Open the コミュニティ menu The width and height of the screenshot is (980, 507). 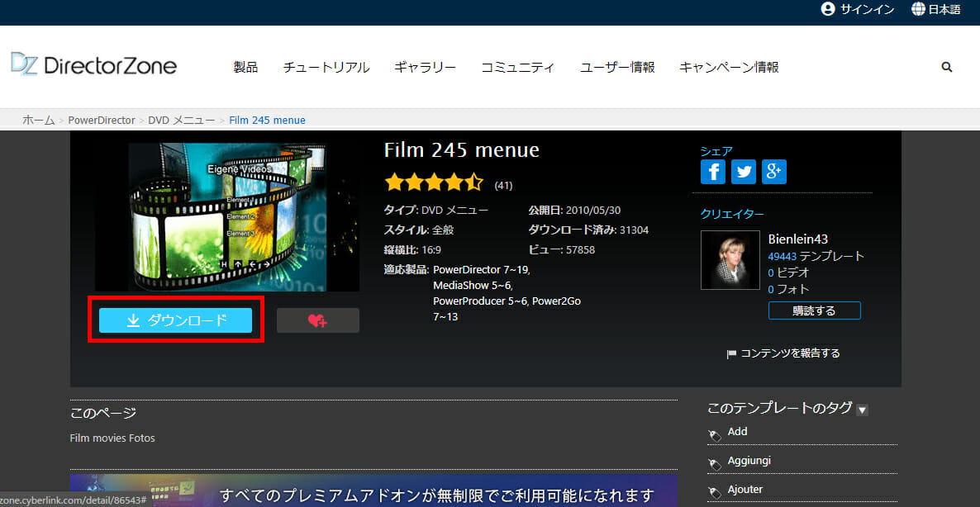[x=517, y=68]
